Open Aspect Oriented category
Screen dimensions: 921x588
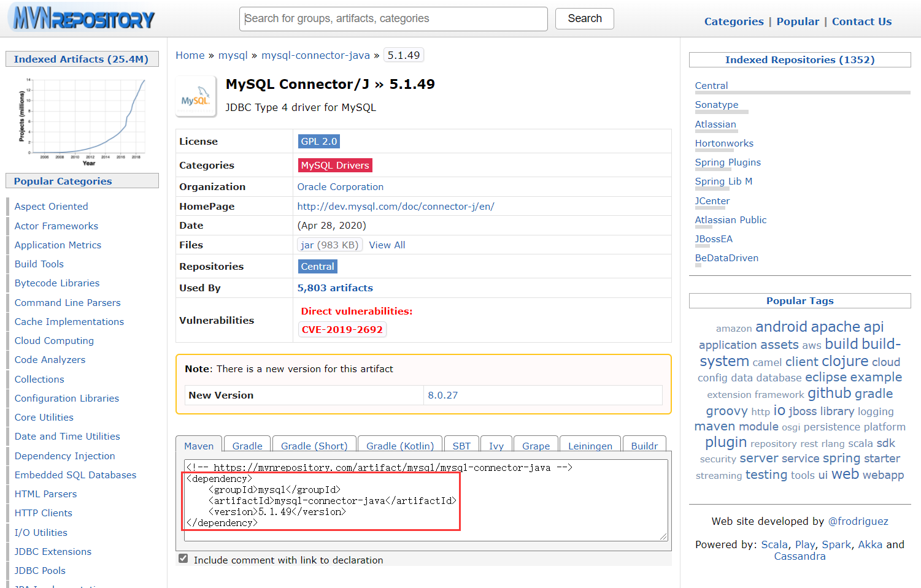[52, 207]
